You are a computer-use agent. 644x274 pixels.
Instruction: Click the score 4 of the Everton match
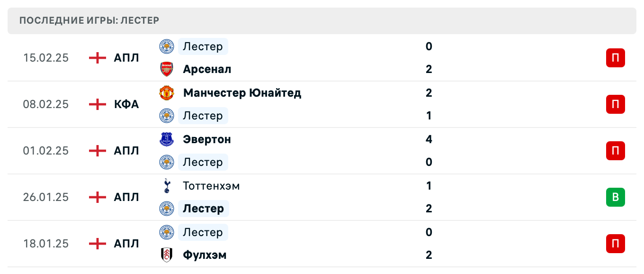429,139
